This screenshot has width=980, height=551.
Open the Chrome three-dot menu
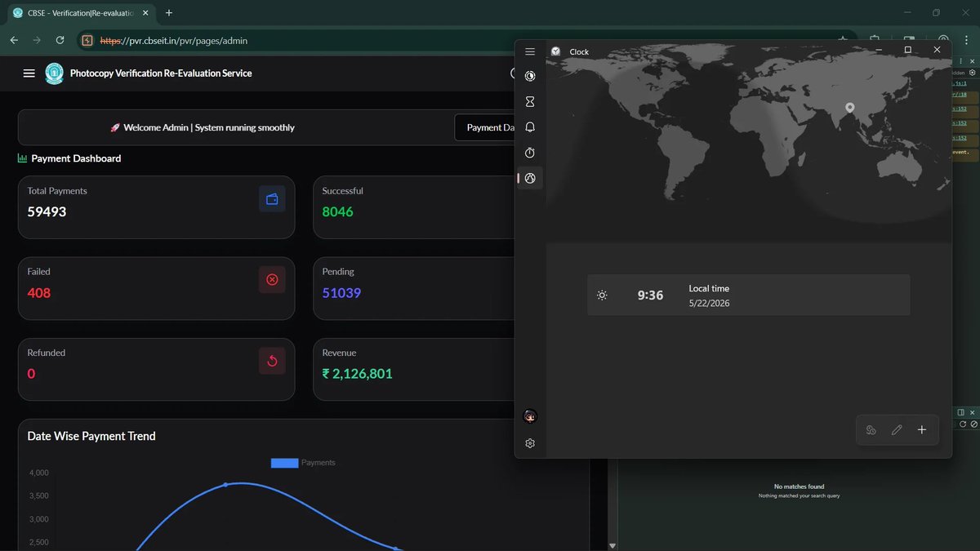click(x=968, y=40)
